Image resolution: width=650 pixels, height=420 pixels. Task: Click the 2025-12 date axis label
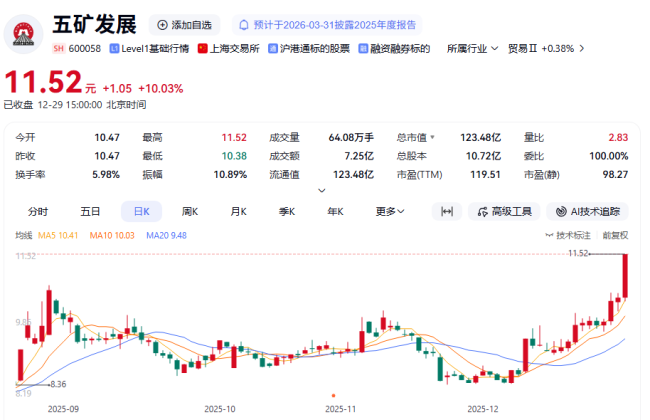click(483, 409)
